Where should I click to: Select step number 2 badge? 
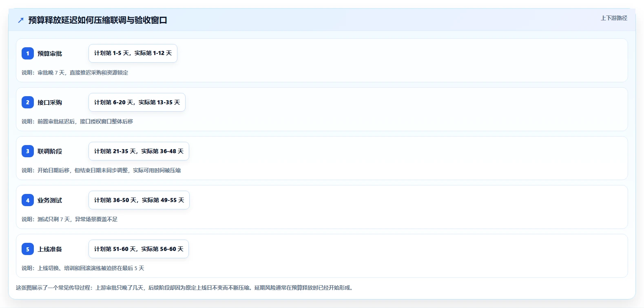tap(28, 102)
